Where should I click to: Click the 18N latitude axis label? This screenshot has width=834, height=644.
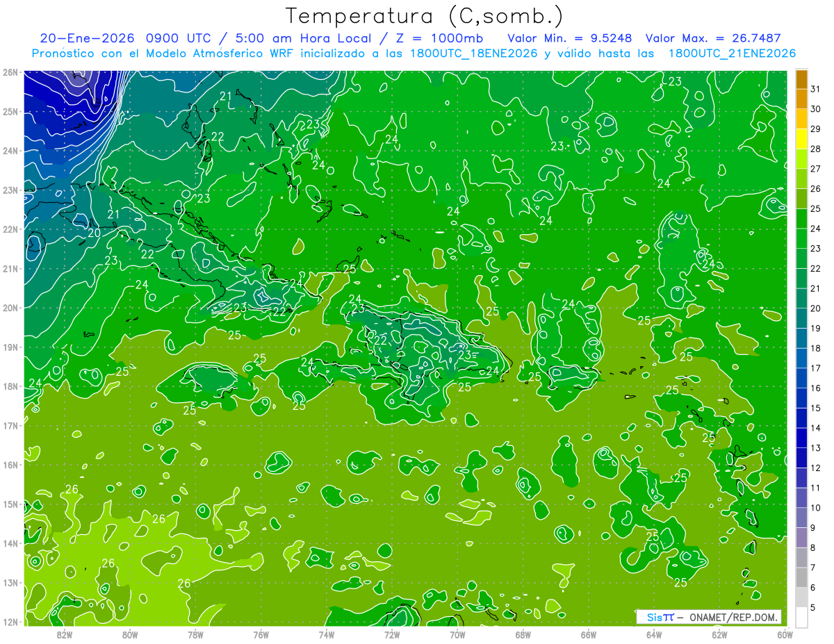click(10, 386)
